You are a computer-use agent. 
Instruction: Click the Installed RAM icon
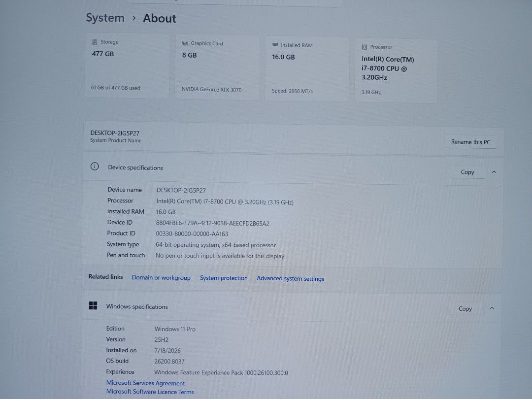[275, 44]
